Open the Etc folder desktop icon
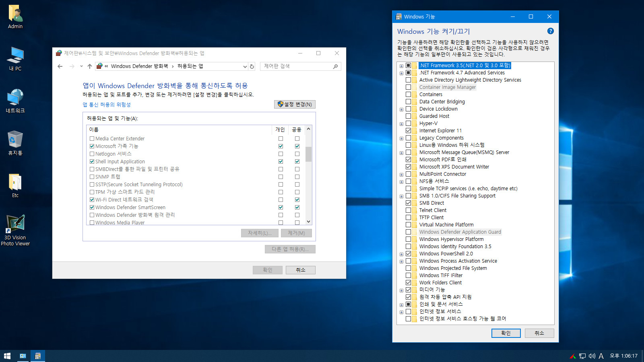 tap(15, 186)
